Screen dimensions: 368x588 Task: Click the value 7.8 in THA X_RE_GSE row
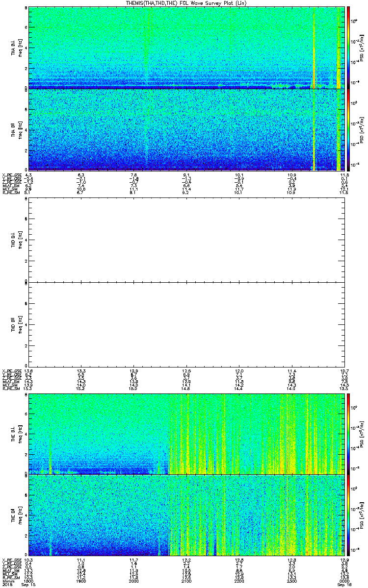pos(134,175)
